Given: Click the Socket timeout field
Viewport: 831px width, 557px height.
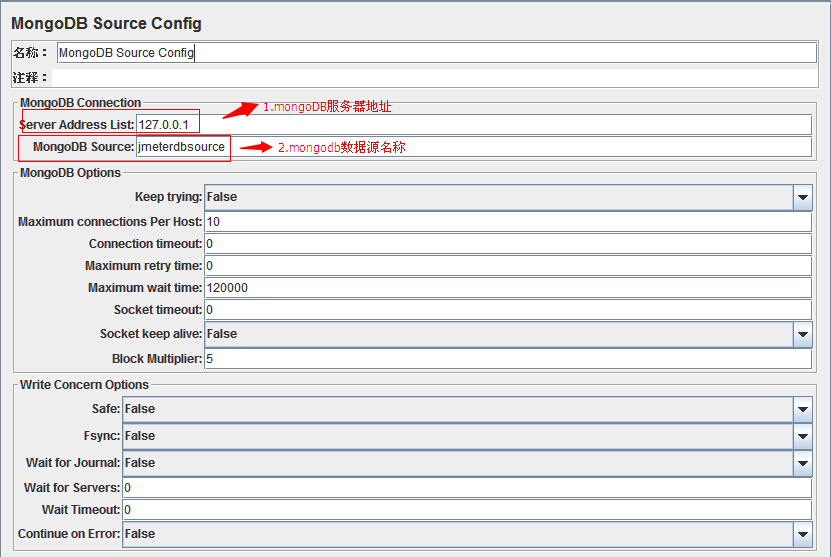Looking at the screenshot, I should coord(508,310).
